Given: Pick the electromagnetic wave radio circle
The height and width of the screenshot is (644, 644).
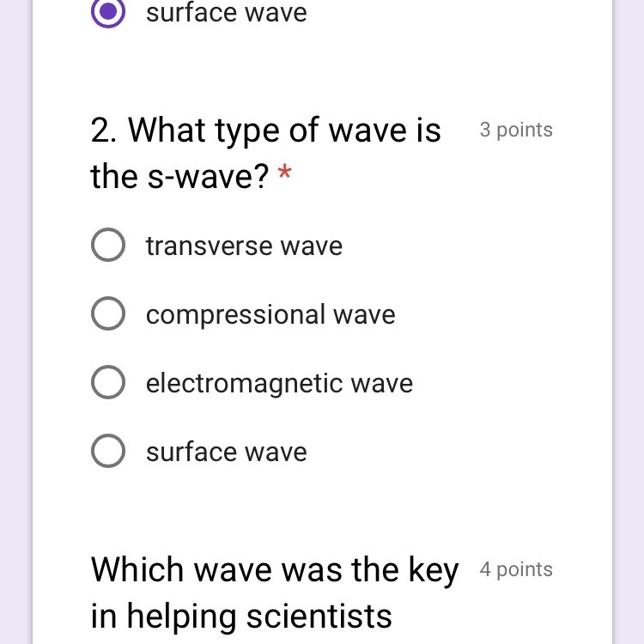Looking at the screenshot, I should point(108,382).
